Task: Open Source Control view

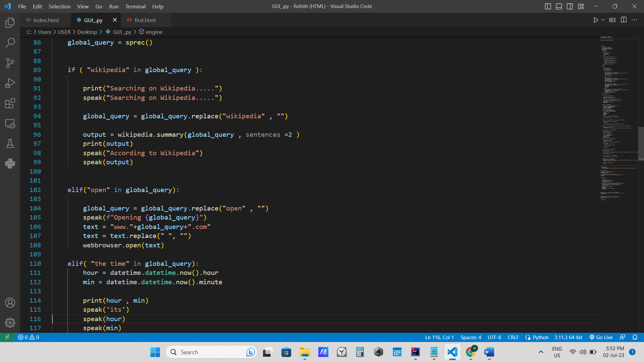Action: pyautogui.click(x=10, y=63)
